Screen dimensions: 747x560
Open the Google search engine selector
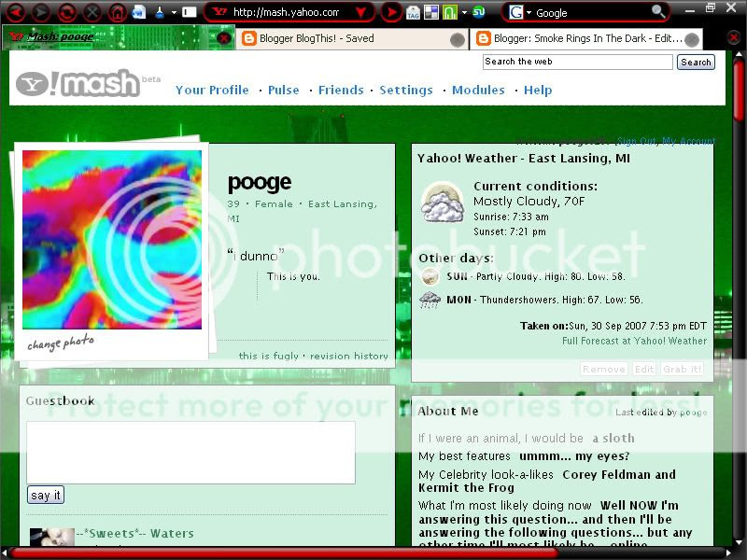point(519,12)
